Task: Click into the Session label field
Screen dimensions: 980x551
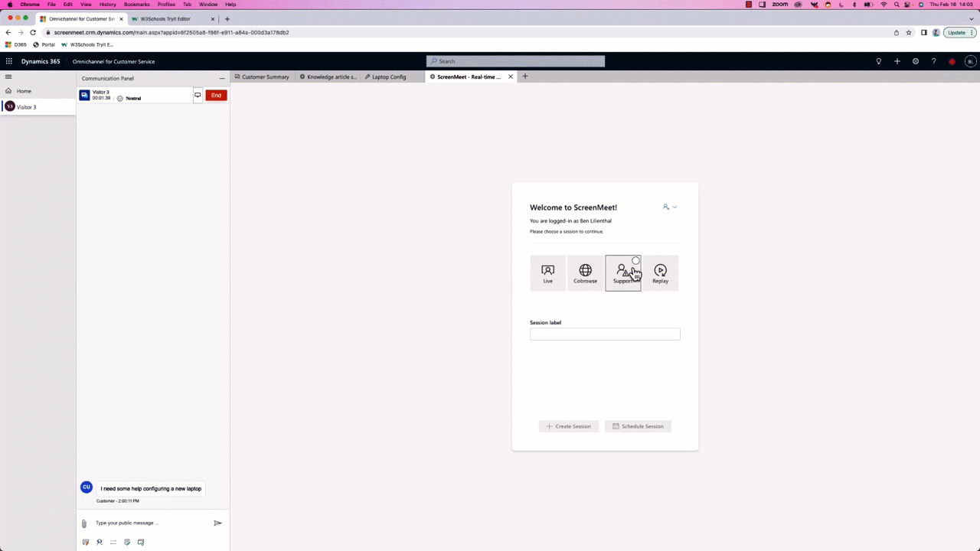Action: [605, 334]
